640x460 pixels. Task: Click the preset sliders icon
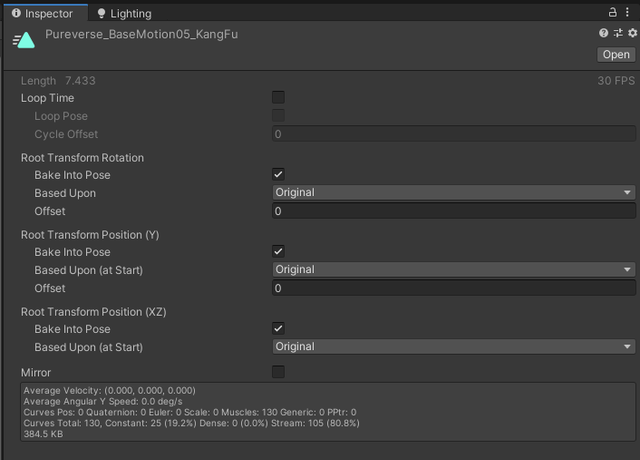(617, 34)
